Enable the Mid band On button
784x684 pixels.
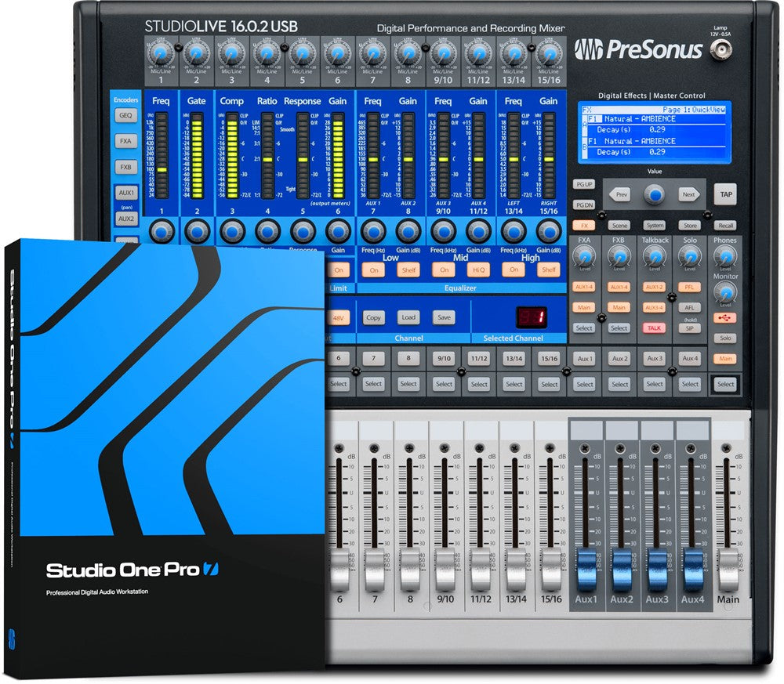(444, 270)
